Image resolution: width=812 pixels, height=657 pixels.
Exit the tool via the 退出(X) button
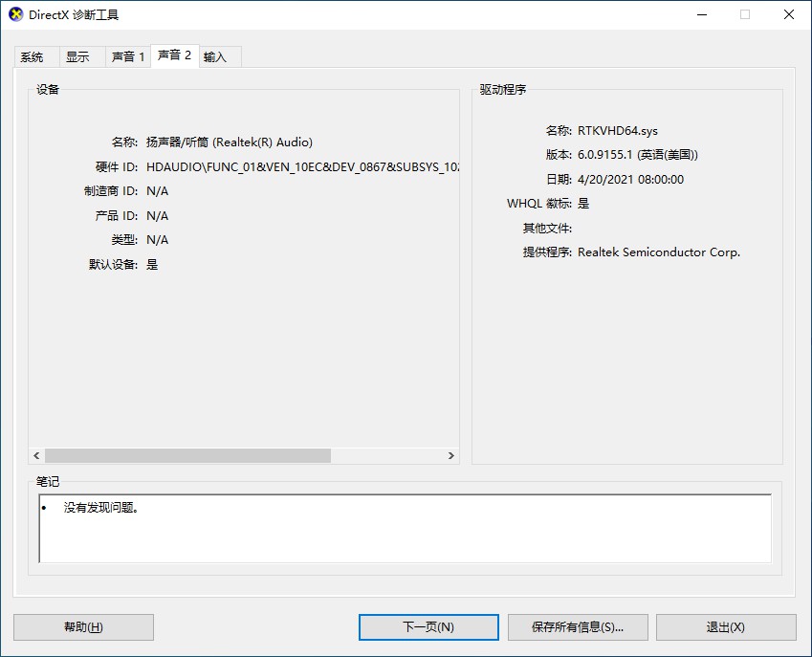point(727,627)
